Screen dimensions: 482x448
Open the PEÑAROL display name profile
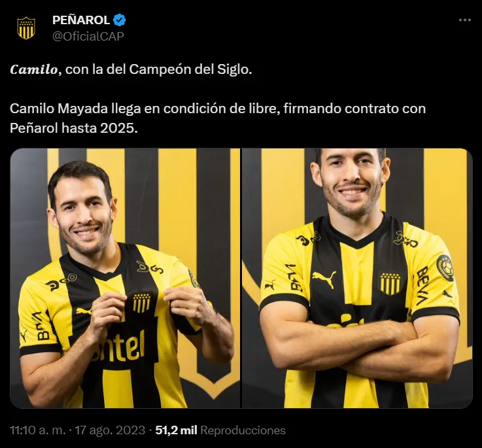coord(81,20)
